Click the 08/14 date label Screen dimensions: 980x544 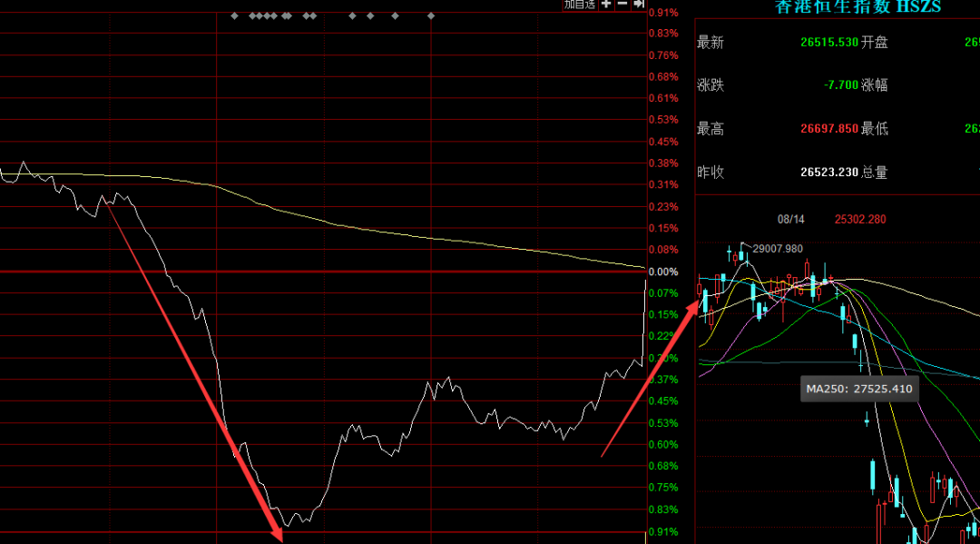(790, 220)
